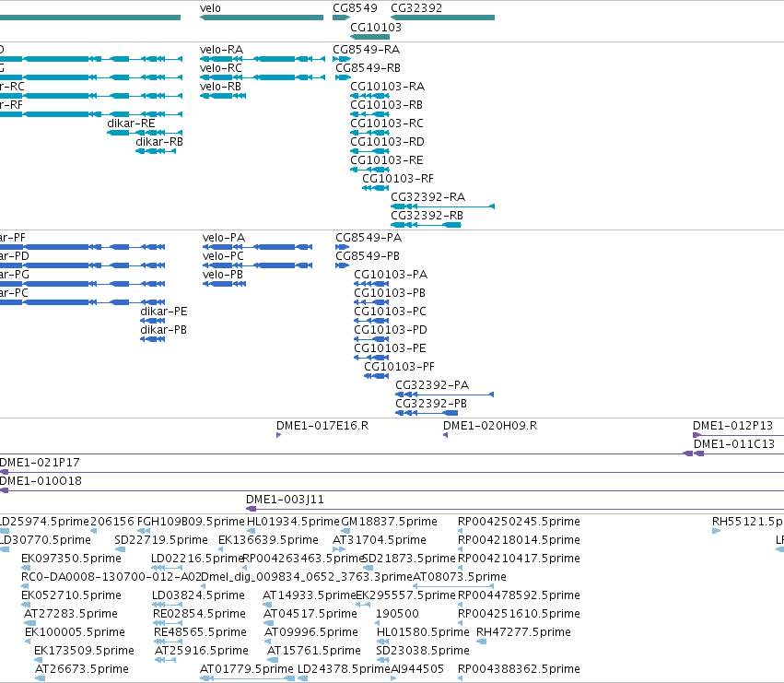The width and height of the screenshot is (784, 683).
Task: Select the RP004250245.5prime EST label
Action: (519, 522)
